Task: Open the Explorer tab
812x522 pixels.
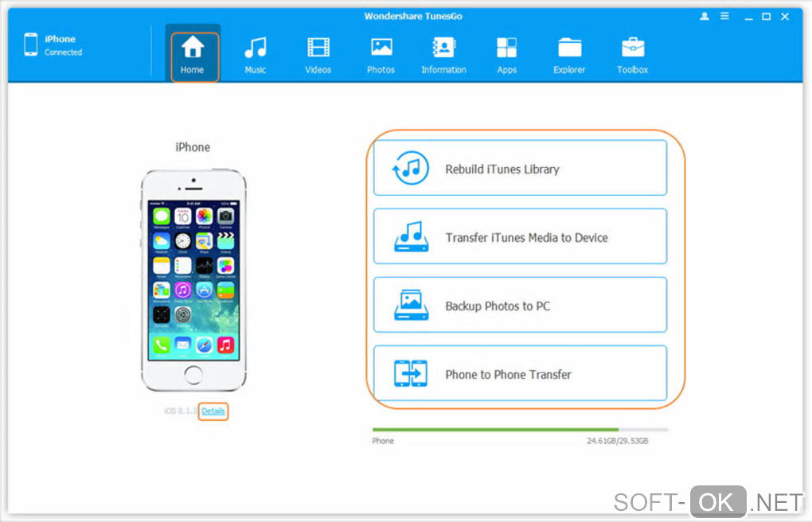Action: 569,54
